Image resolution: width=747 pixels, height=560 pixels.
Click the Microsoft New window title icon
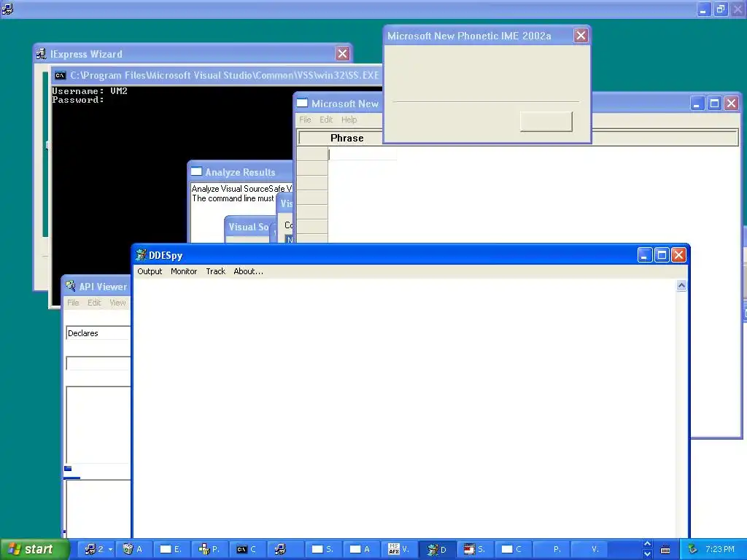[x=302, y=103]
